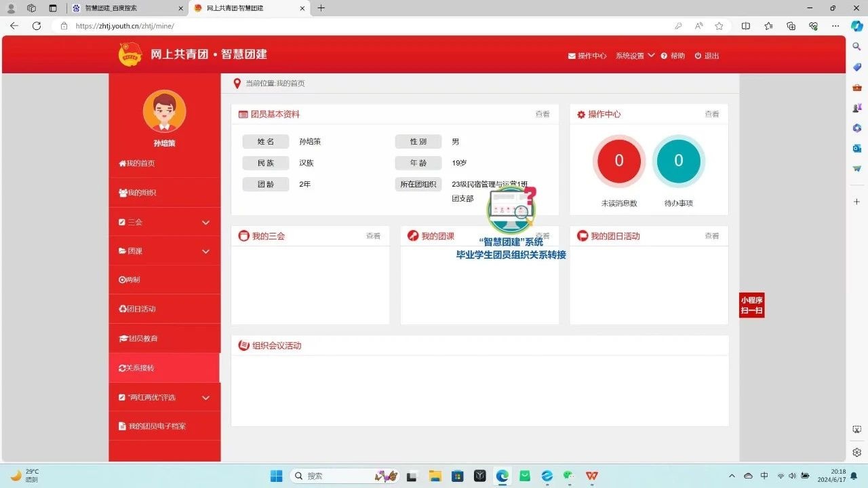The height and width of the screenshot is (488, 868).
Task: Click the 团龄 value 2年
Action: point(305,184)
